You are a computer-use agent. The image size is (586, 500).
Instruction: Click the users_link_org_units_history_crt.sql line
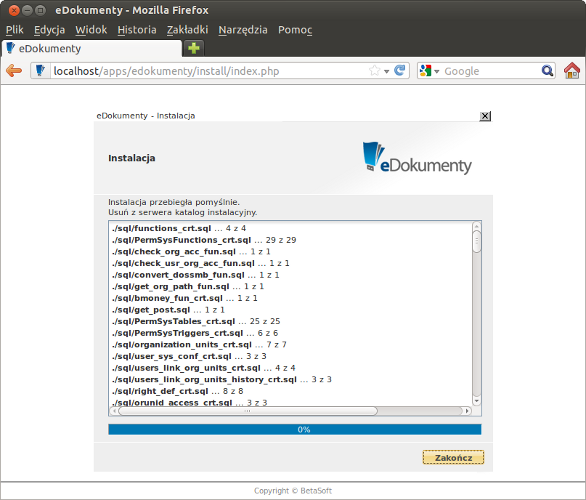tap(221, 380)
